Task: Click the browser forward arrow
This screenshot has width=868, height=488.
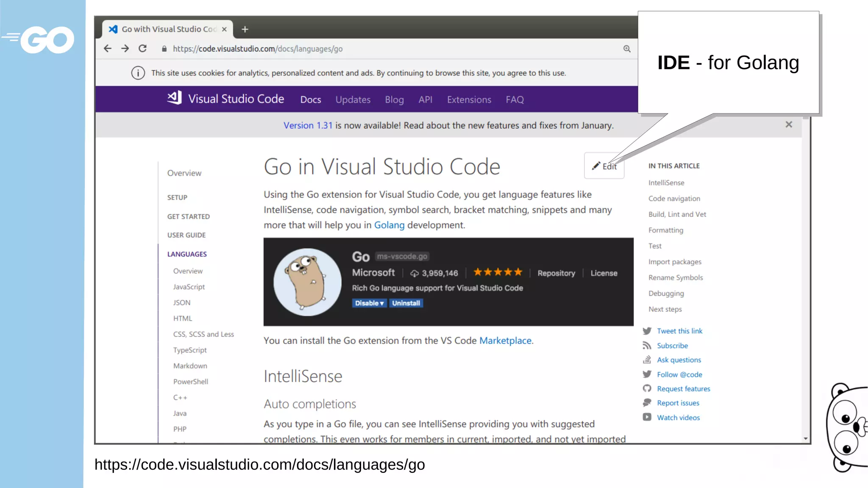Action: click(x=125, y=49)
